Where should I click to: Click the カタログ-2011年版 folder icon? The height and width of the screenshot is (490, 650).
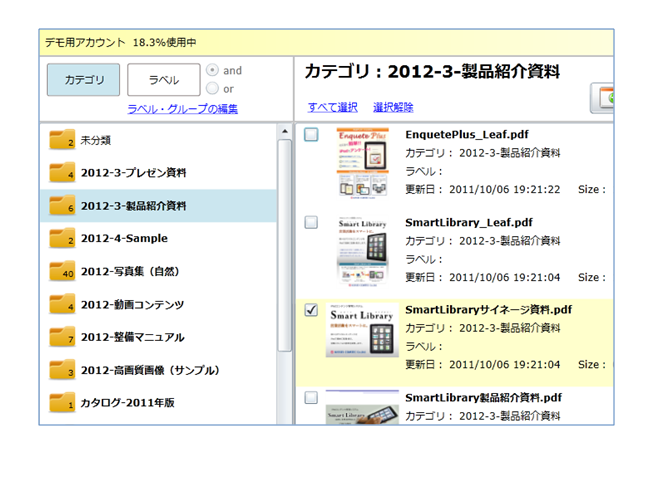click(62, 403)
